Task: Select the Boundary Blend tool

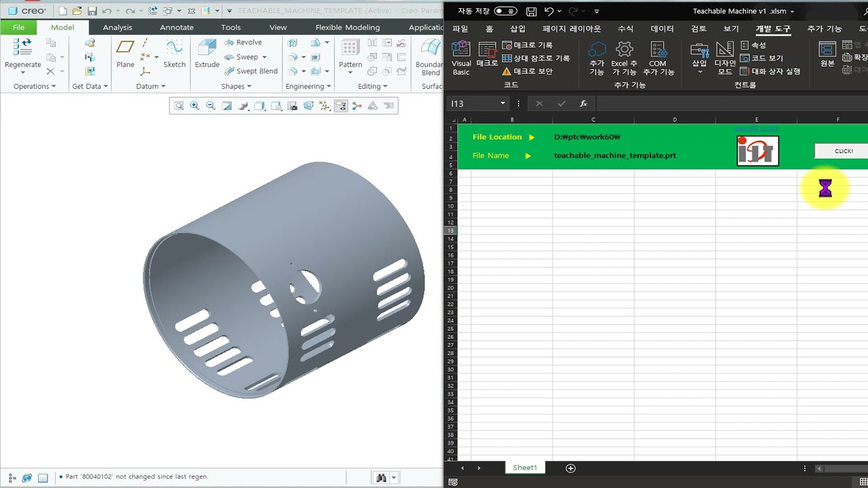Action: tap(431, 56)
